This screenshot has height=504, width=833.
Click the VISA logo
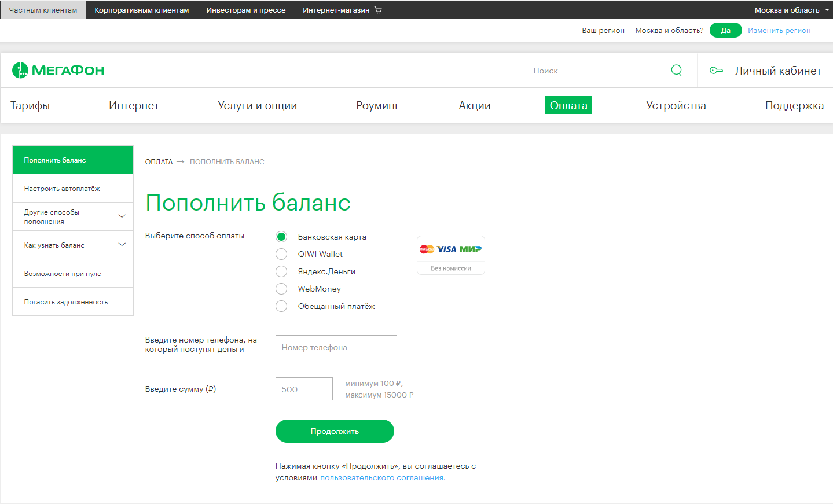point(446,249)
